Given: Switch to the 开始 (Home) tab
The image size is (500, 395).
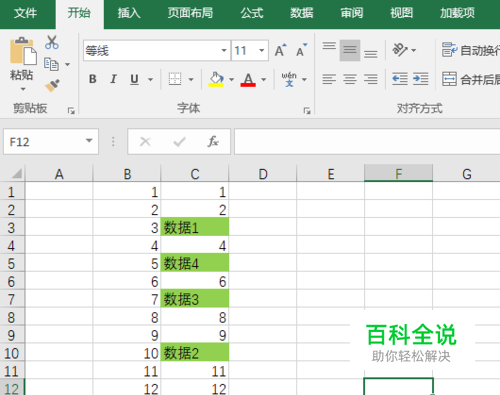Looking at the screenshot, I should pyautogui.click(x=79, y=13).
